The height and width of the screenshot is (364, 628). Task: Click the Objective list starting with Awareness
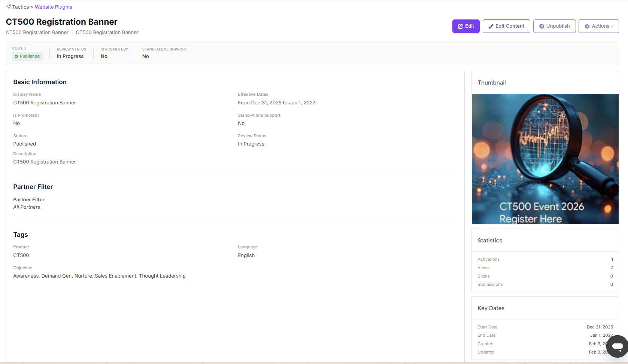point(99,276)
